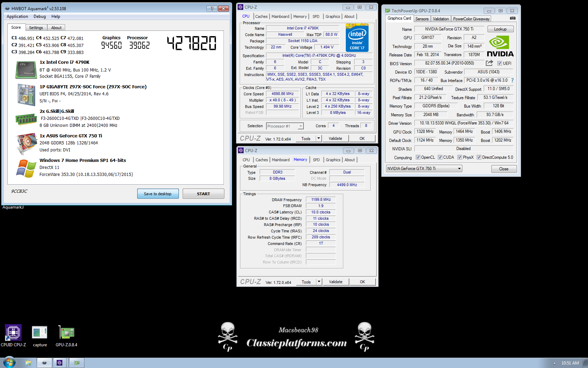
Task: Click the GPU-Z screenshot camera icon
Action: tap(512, 18)
